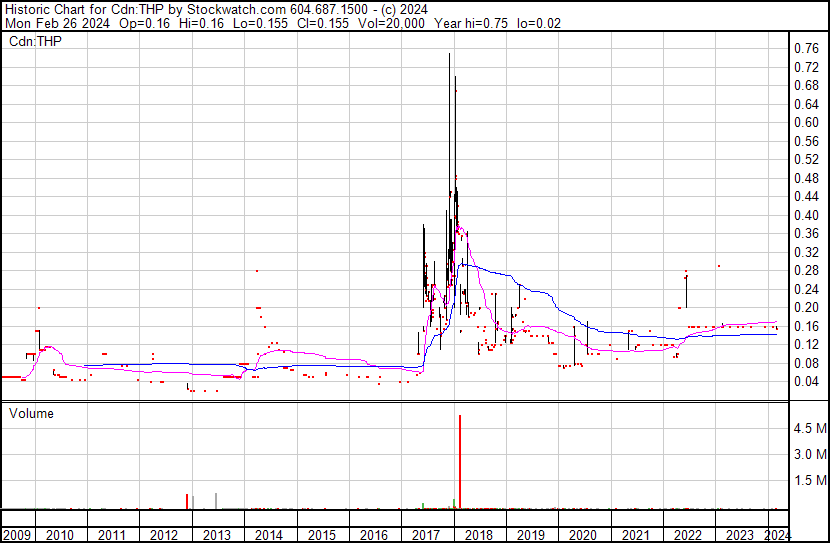Click the 0.56 price axis label
The width and height of the screenshot is (830, 543).
click(806, 141)
